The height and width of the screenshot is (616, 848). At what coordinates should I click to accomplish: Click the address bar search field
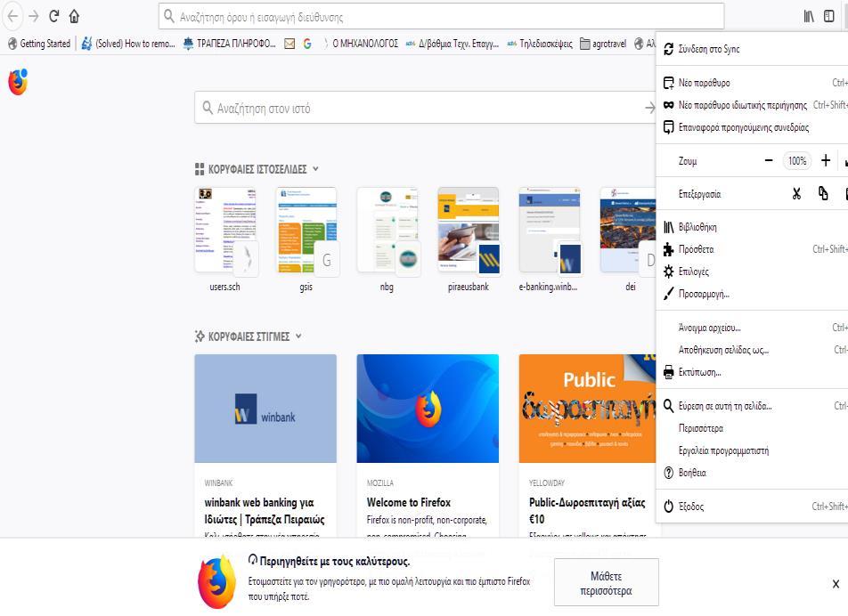coord(441,16)
